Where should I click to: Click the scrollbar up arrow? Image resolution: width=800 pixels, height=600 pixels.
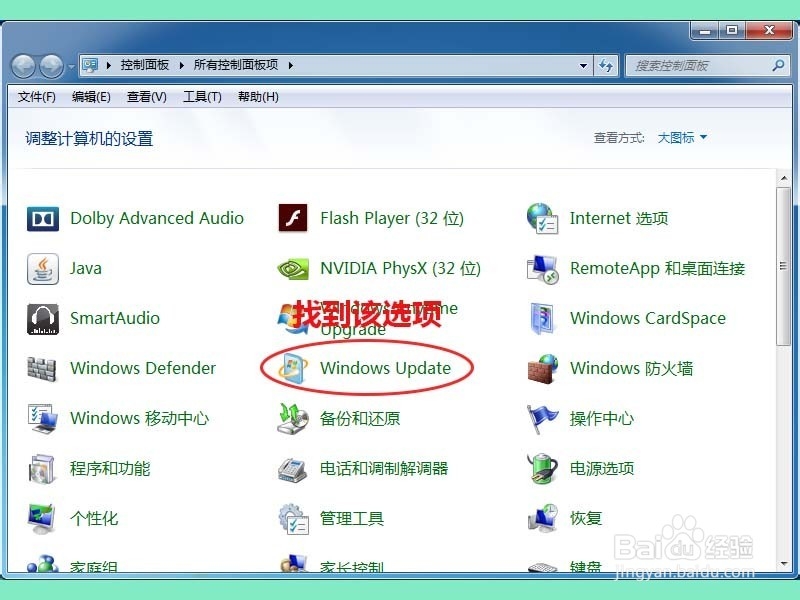pyautogui.click(x=784, y=179)
